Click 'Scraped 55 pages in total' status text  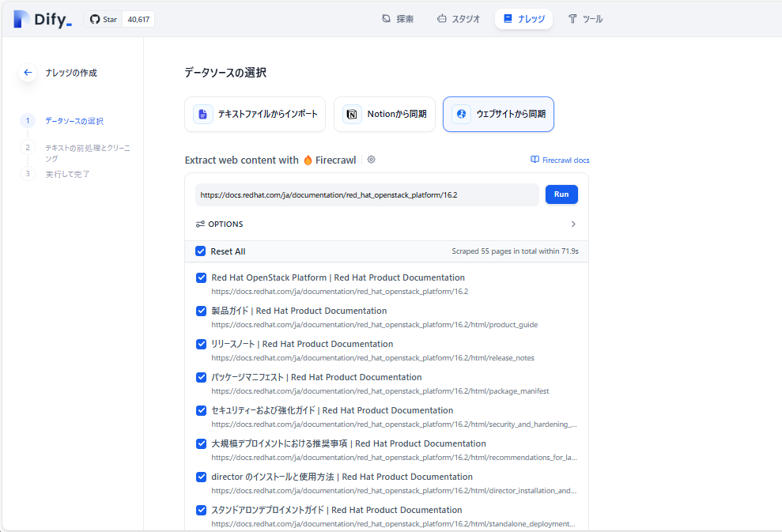point(516,251)
